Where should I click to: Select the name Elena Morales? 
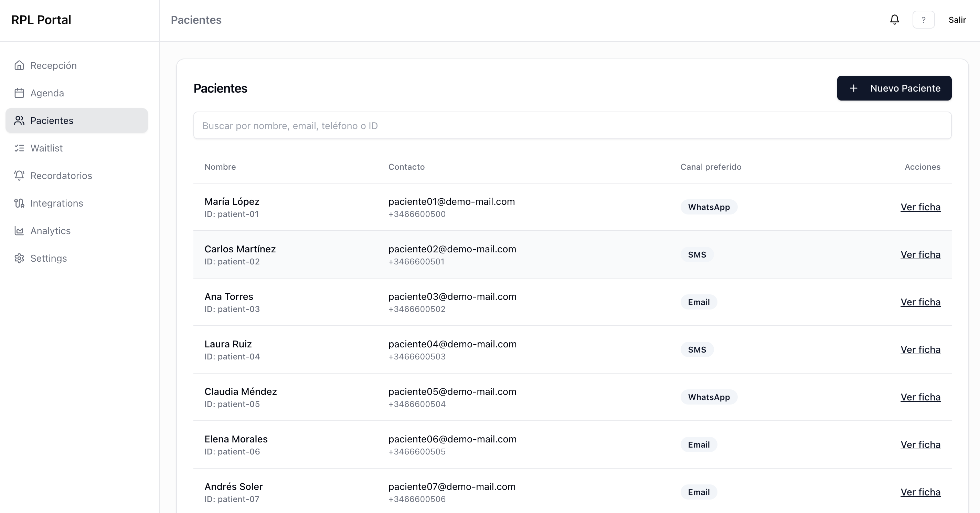[236, 439]
